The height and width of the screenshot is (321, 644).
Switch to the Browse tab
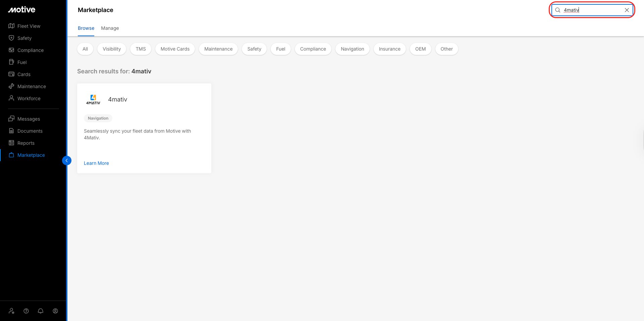86,28
